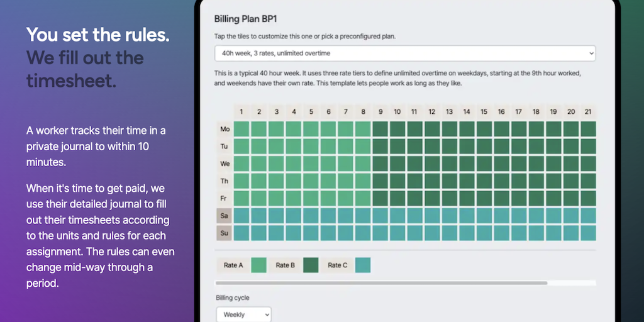The height and width of the screenshot is (322, 644).
Task: Open the Weekly billing cycle dropdown
Action: (x=243, y=314)
